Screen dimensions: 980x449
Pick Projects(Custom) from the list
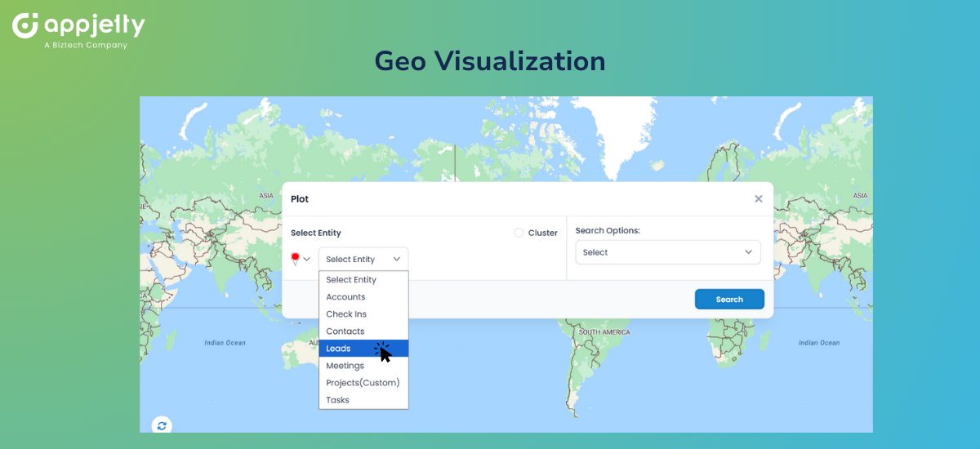[x=363, y=383]
